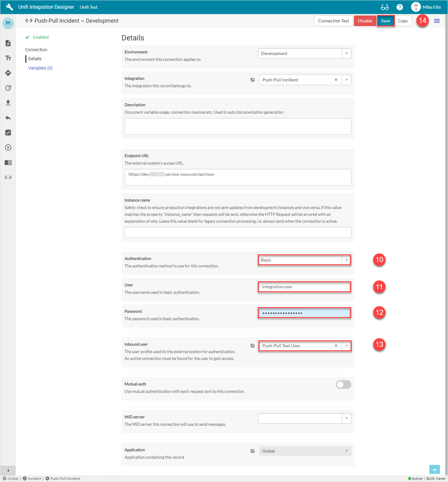
Task: Clear the Push-Pull Test User inbound user
Action: tap(336, 346)
